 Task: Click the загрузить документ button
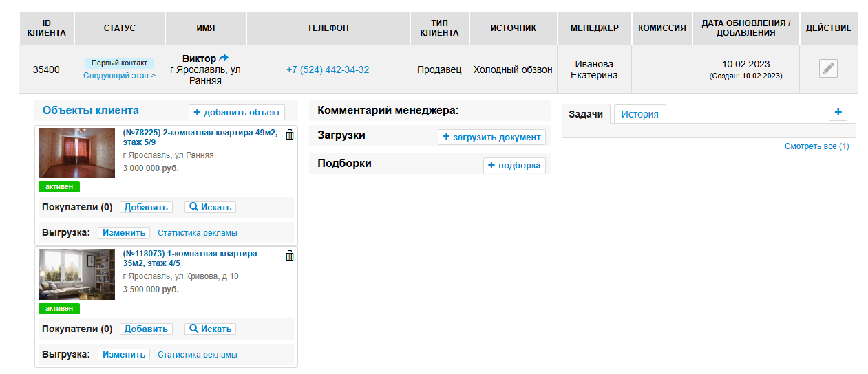491,137
